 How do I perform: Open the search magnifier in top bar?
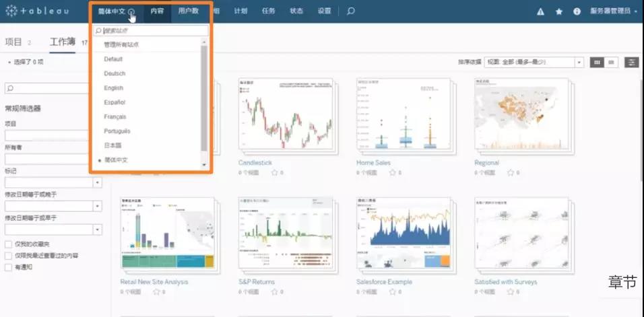pos(350,11)
